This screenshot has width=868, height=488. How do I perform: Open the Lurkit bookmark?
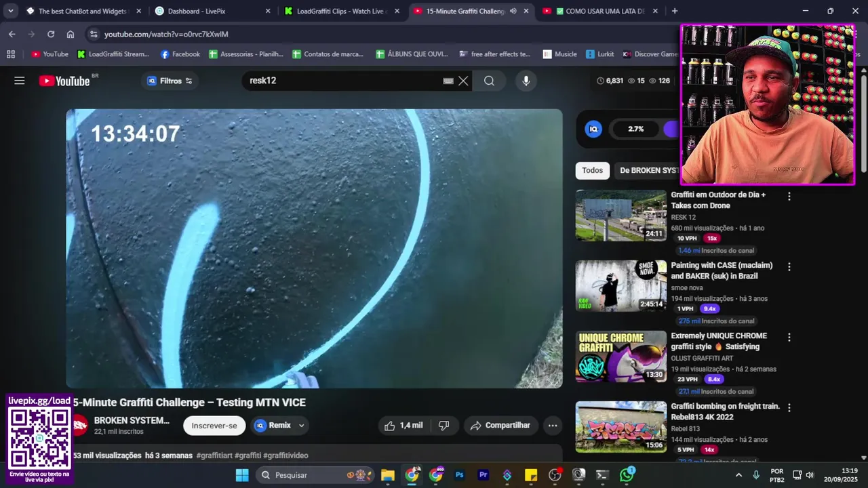599,54
